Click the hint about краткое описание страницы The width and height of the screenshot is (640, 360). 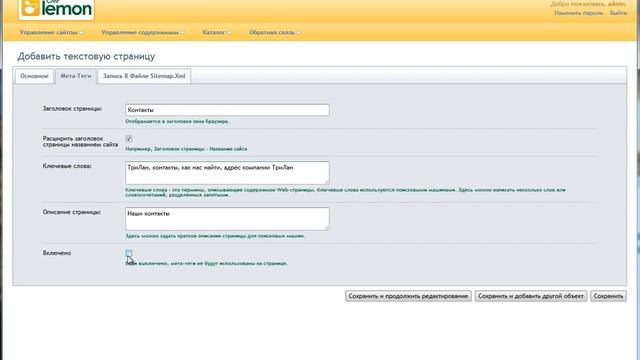(x=215, y=236)
